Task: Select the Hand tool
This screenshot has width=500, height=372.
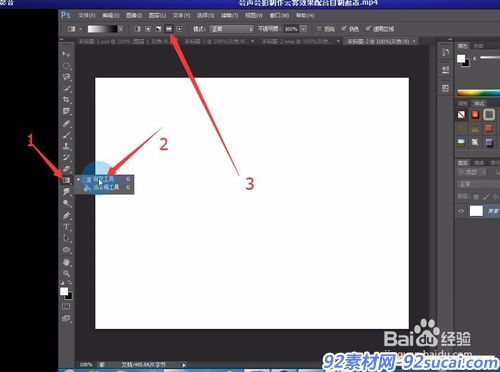Action: pos(66,262)
